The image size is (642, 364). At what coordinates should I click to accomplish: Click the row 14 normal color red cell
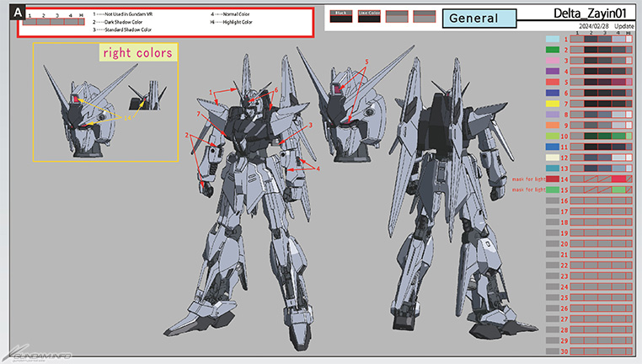618,179
